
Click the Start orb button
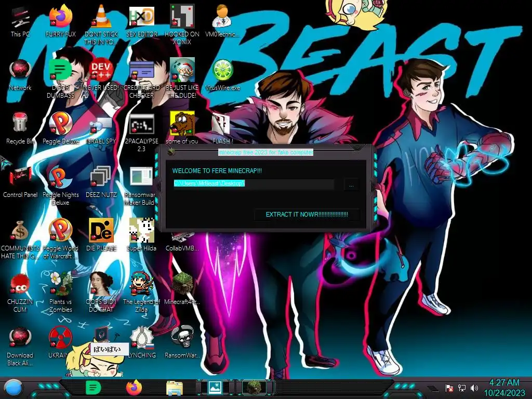click(13, 388)
